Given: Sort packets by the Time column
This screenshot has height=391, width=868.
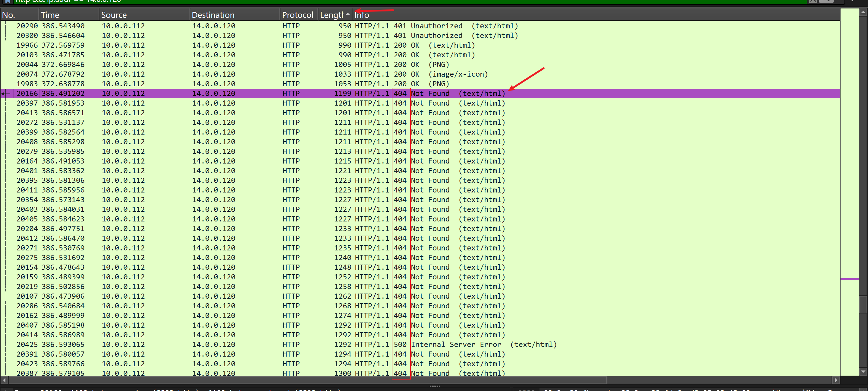Looking at the screenshot, I should [x=50, y=15].
